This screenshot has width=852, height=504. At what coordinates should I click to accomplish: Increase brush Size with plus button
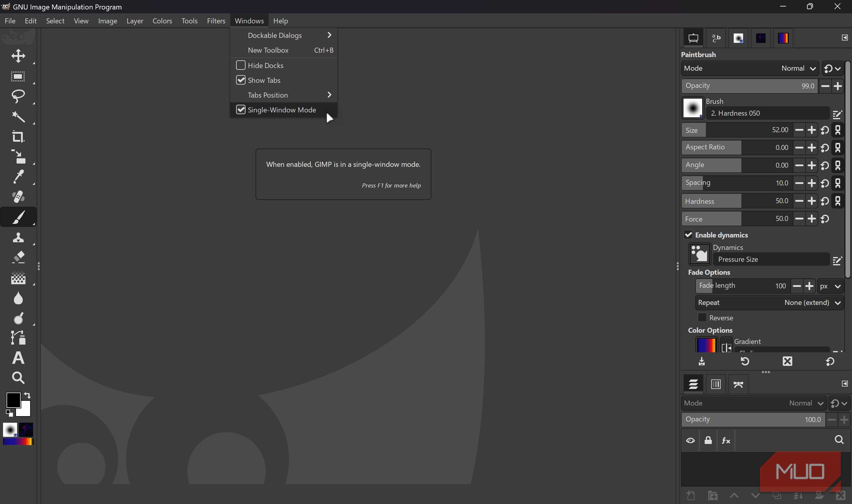(x=811, y=130)
